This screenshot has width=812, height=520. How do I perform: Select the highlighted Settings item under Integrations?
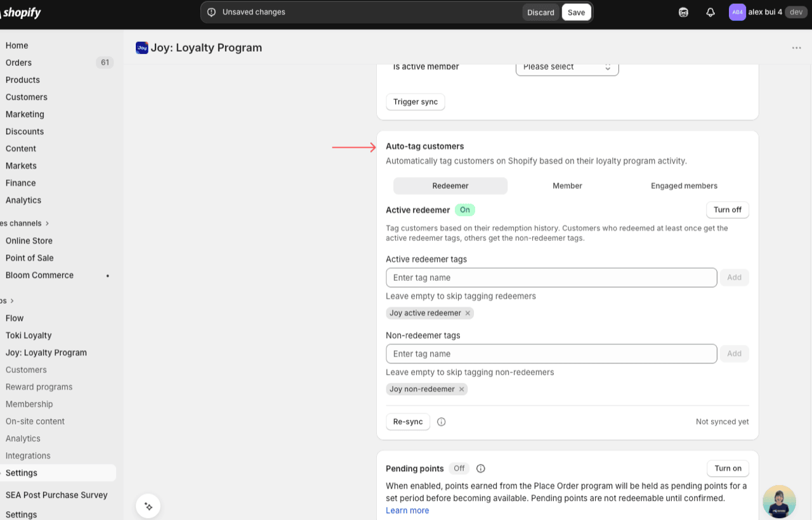click(x=58, y=472)
